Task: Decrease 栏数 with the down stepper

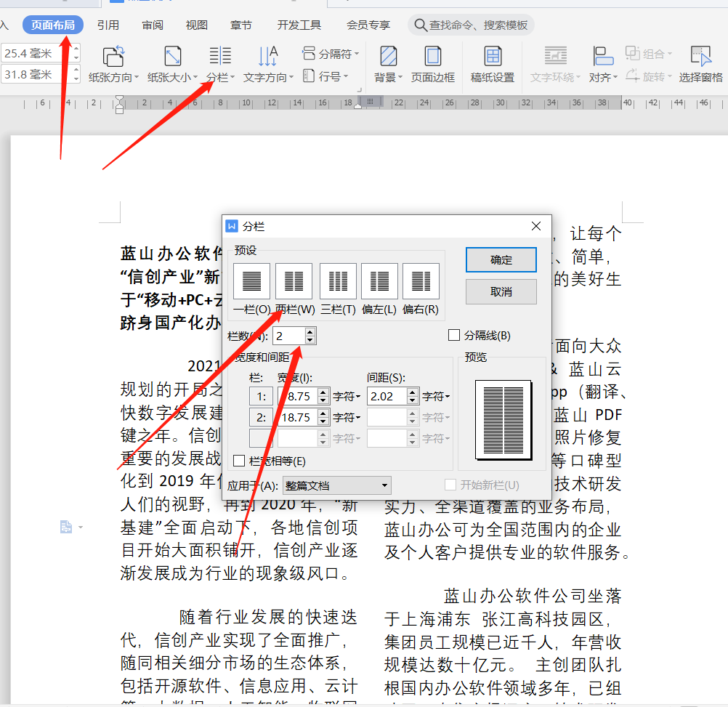Action: click(310, 340)
